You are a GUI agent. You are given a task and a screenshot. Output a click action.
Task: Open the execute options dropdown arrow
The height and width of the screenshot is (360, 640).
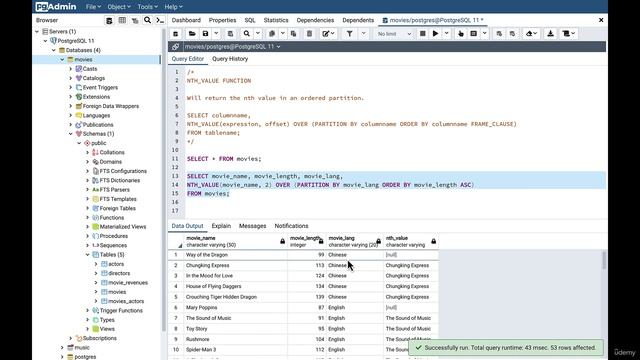pos(447,34)
